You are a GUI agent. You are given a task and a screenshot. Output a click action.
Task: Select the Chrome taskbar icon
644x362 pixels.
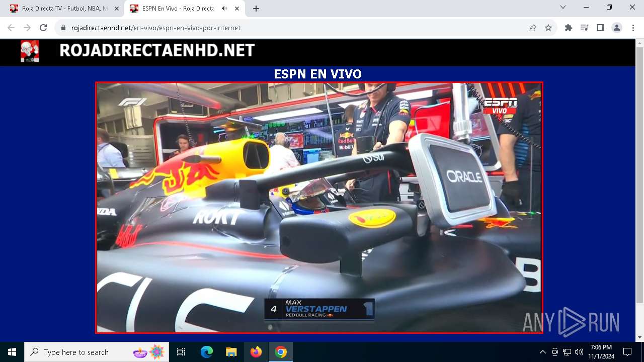(x=281, y=352)
